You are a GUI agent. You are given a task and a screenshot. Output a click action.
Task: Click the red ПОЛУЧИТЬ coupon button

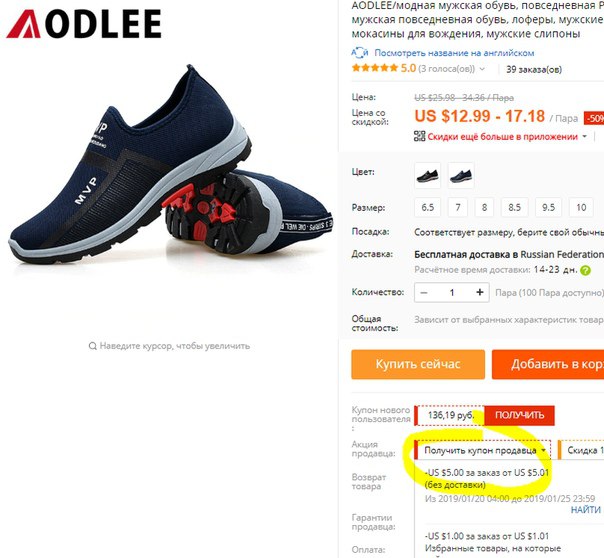click(x=519, y=415)
